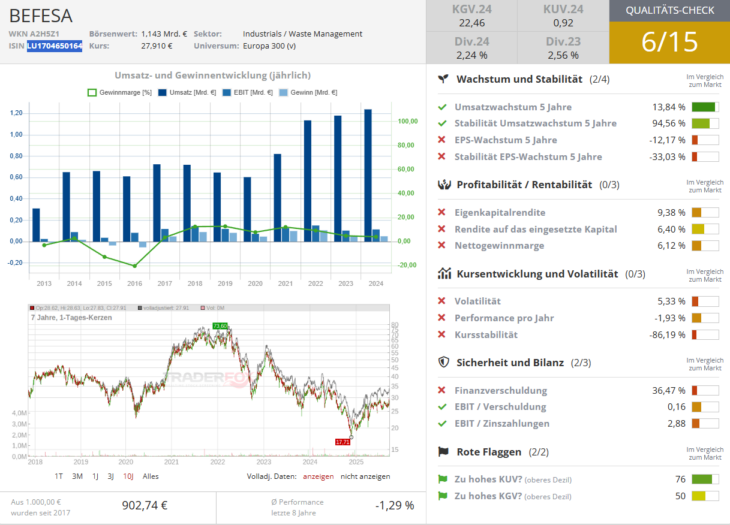Click the -1,29 % performance value
730x525 pixels.
click(394, 505)
